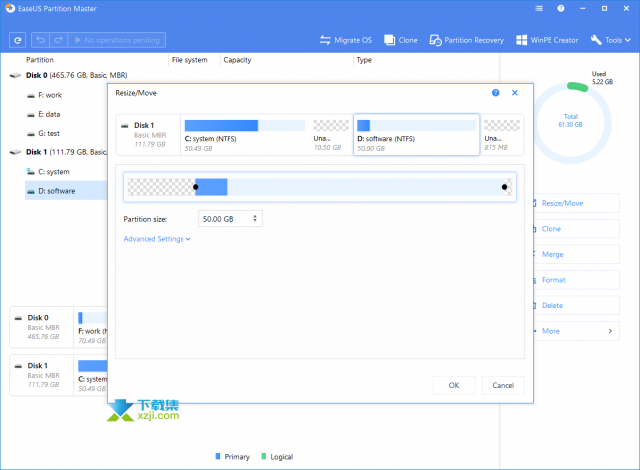Choose Delete in right panel
This screenshot has height=470, width=640.
click(x=576, y=305)
